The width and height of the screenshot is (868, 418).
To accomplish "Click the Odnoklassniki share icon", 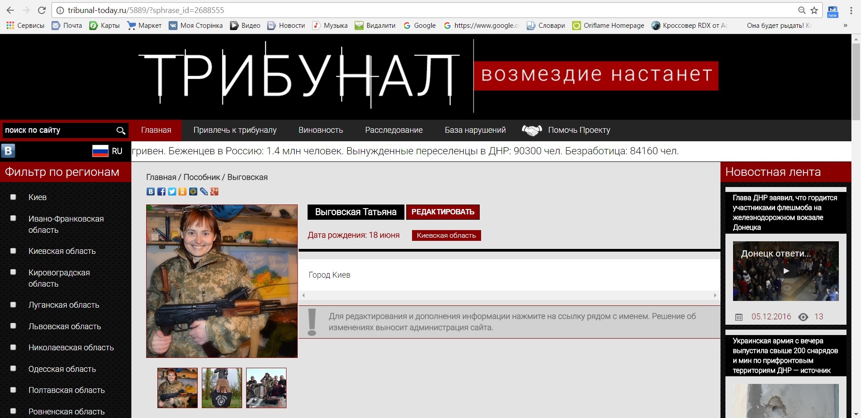I will (182, 192).
